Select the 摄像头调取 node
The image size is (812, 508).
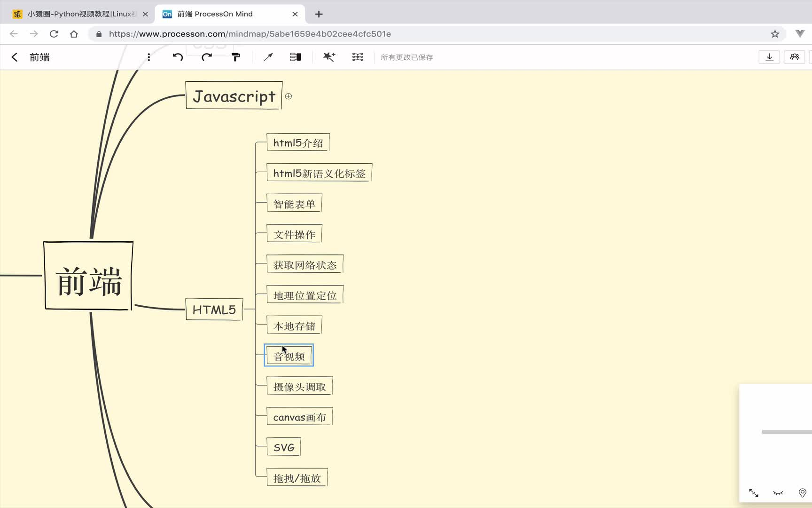[299, 386]
